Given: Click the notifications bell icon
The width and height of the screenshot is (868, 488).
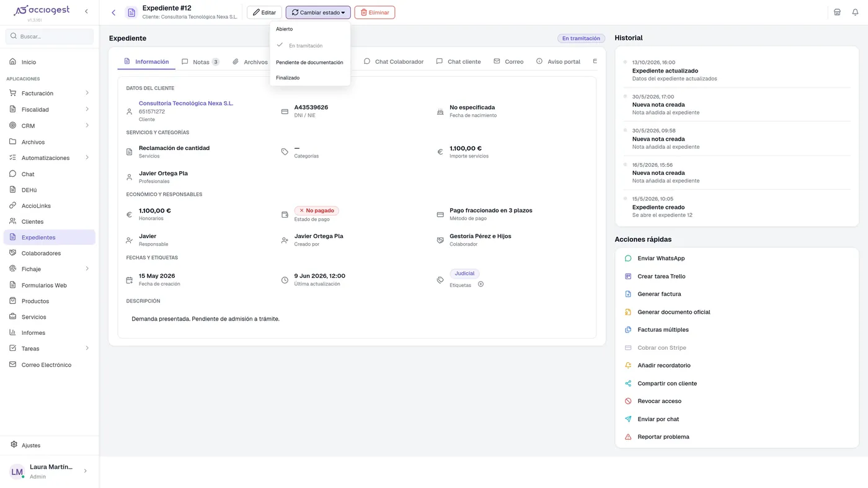Looking at the screenshot, I should pyautogui.click(x=855, y=12).
